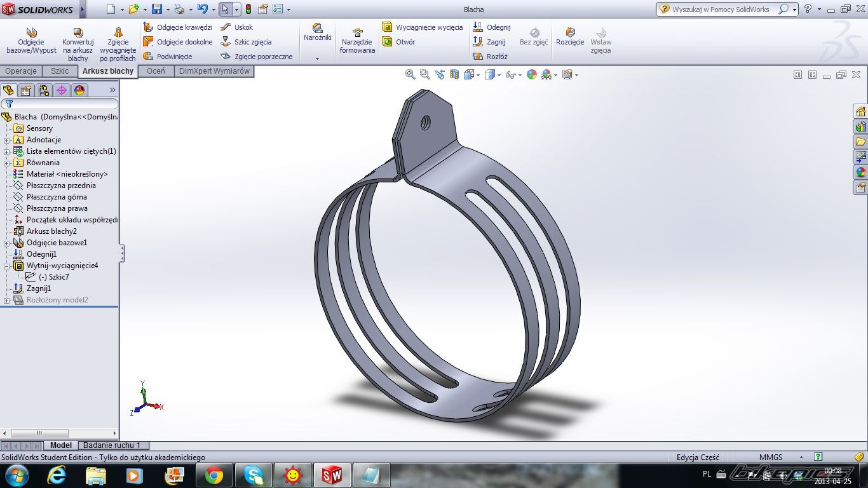
Task: Expand the Narożniki dropdown arrow
Action: click(317, 58)
